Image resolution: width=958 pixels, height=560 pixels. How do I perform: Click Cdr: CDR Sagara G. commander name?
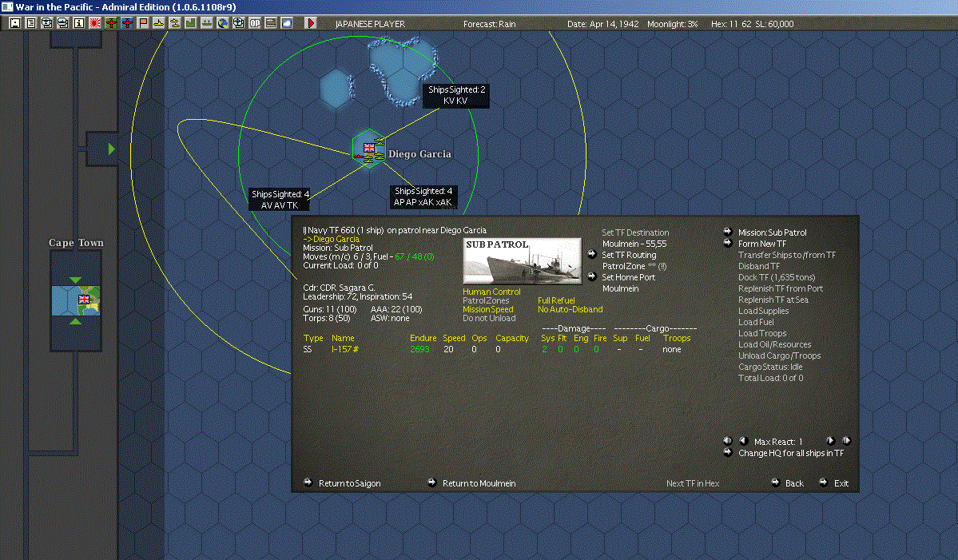pos(339,288)
